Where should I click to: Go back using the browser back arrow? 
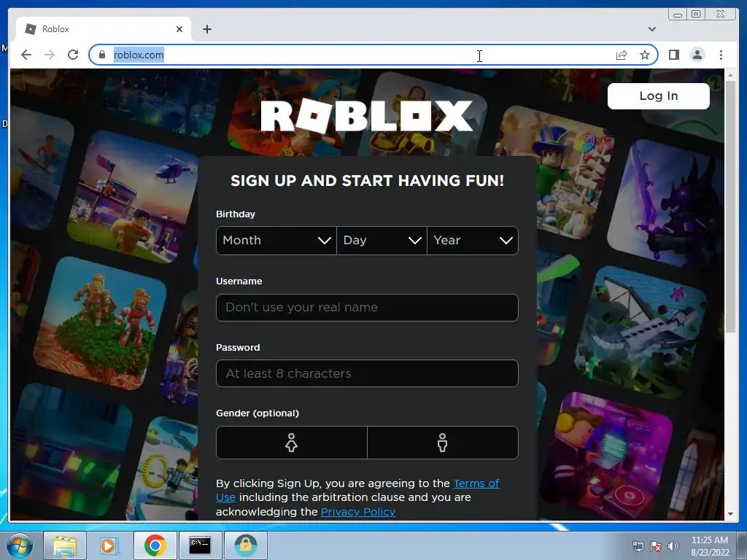tap(26, 55)
